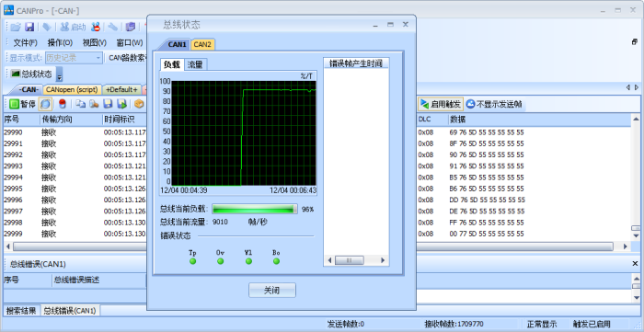Toggle the highlighted globe refresh icon
644x332 pixels.
coord(45,104)
